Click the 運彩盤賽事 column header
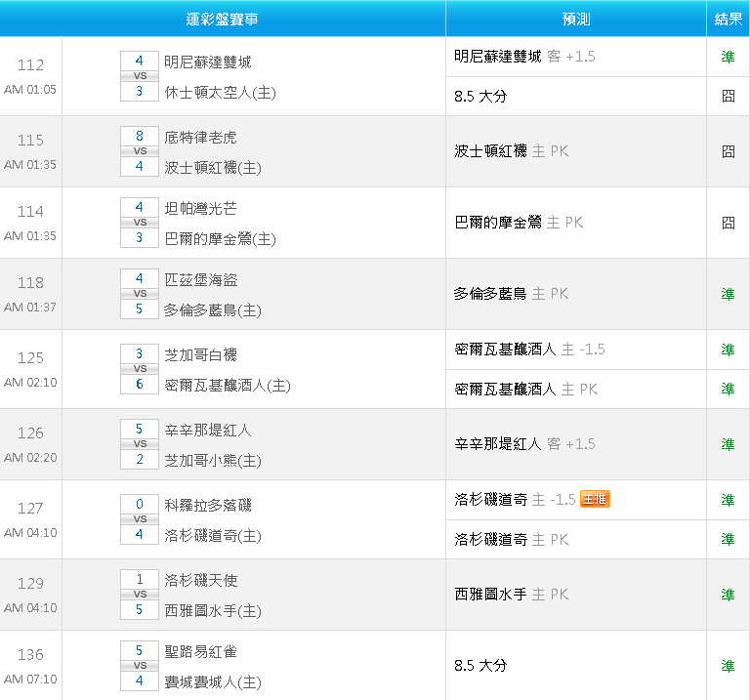Screen dimensions: 750x700 click(x=223, y=19)
